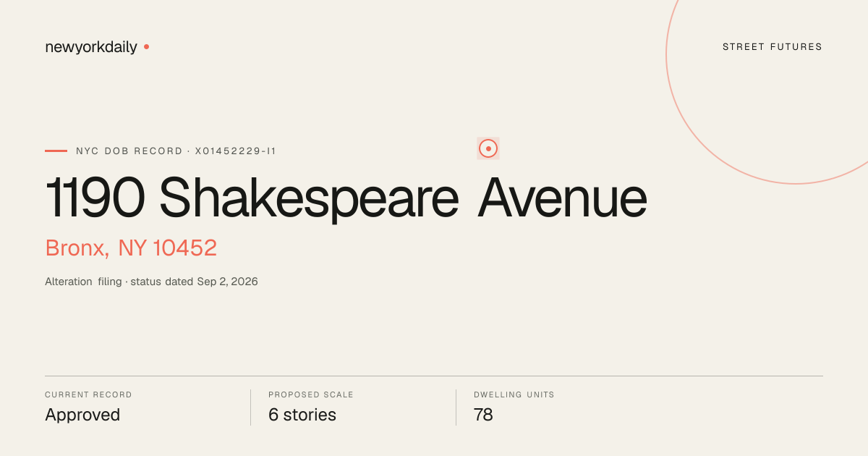Click the red dash before NYC DOB RECORD

56,151
